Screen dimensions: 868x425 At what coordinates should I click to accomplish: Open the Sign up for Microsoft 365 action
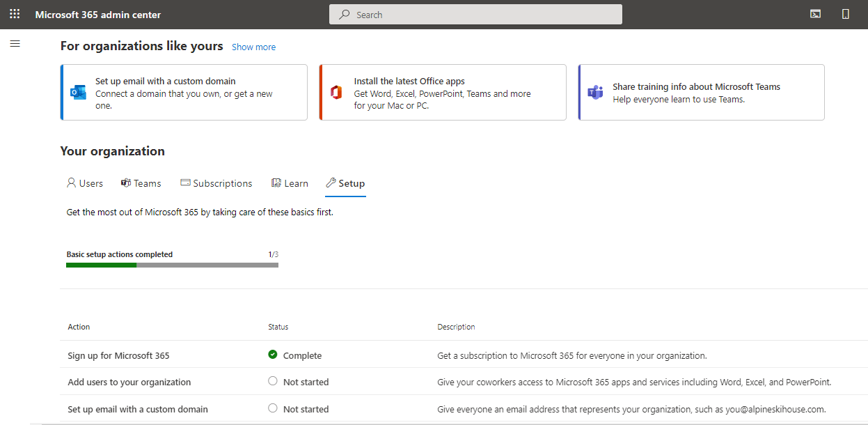point(118,355)
